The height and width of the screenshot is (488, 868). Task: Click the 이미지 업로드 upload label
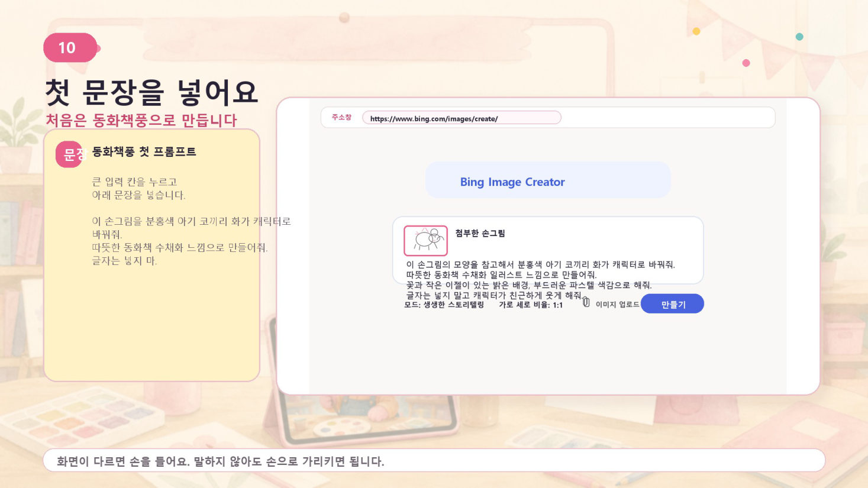[x=617, y=304]
